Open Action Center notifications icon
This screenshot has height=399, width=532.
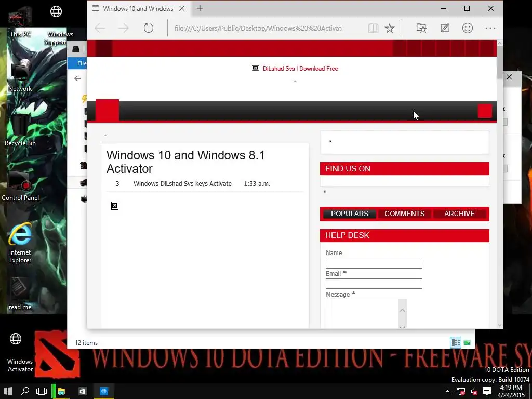point(487,391)
